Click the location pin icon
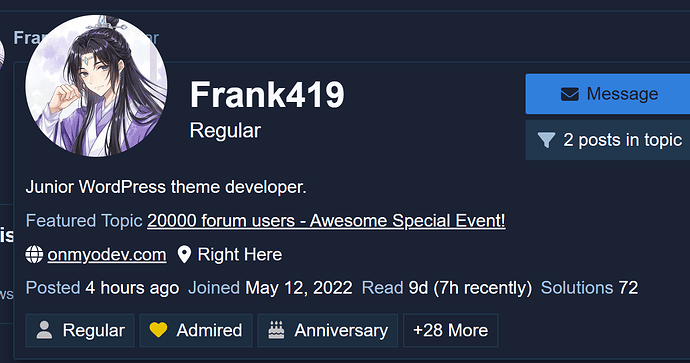 pos(184,255)
